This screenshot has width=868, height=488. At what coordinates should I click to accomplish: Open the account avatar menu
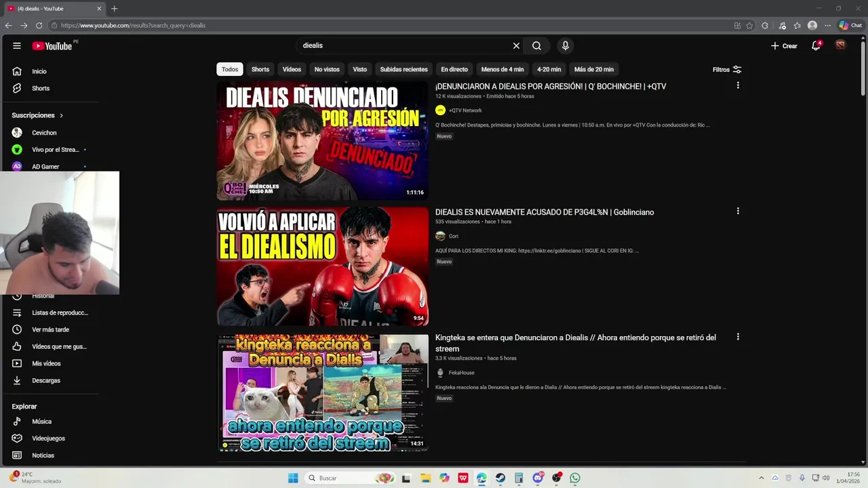[840, 45]
